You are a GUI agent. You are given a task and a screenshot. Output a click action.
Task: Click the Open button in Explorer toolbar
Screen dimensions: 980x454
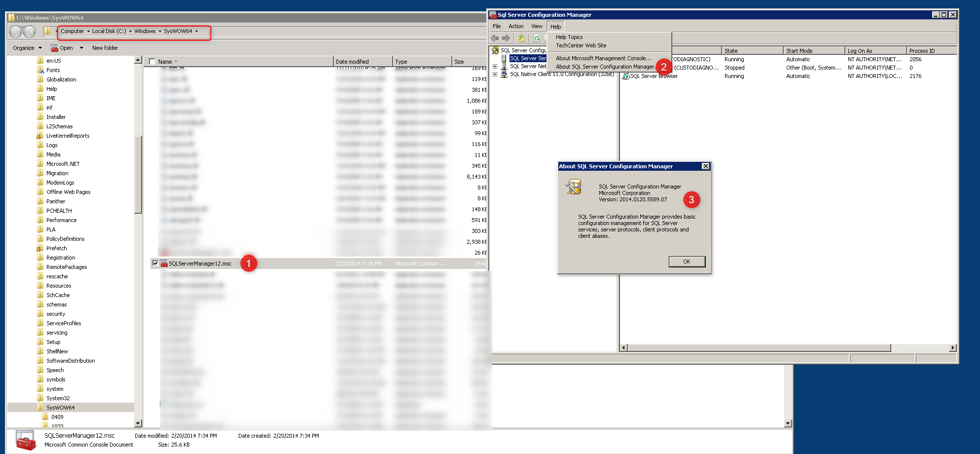point(62,48)
